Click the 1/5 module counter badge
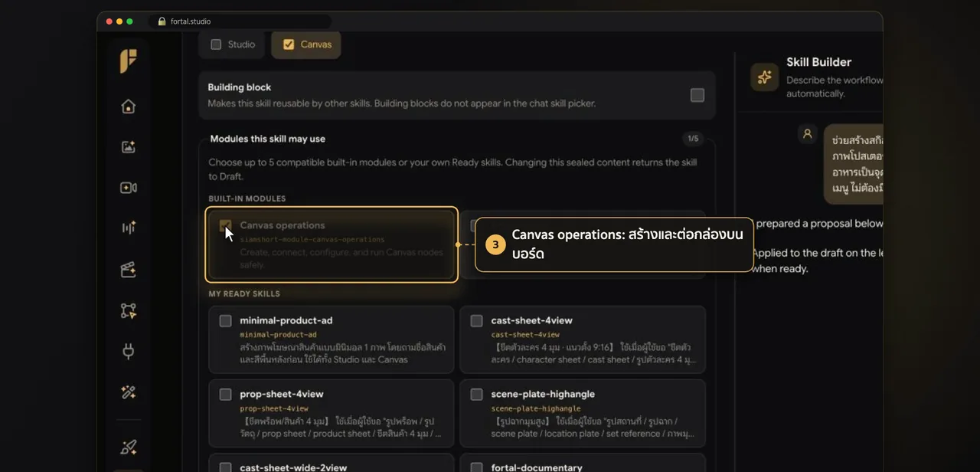Image resolution: width=980 pixels, height=472 pixels. (693, 139)
